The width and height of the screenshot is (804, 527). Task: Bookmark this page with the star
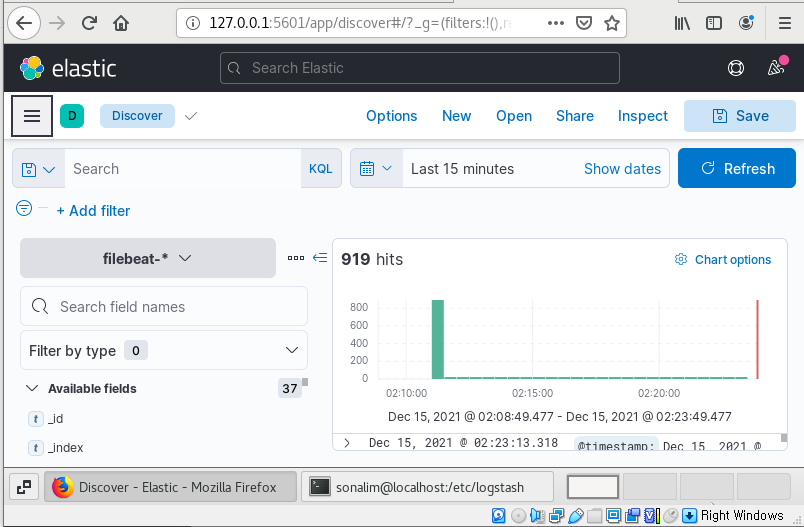click(x=612, y=23)
